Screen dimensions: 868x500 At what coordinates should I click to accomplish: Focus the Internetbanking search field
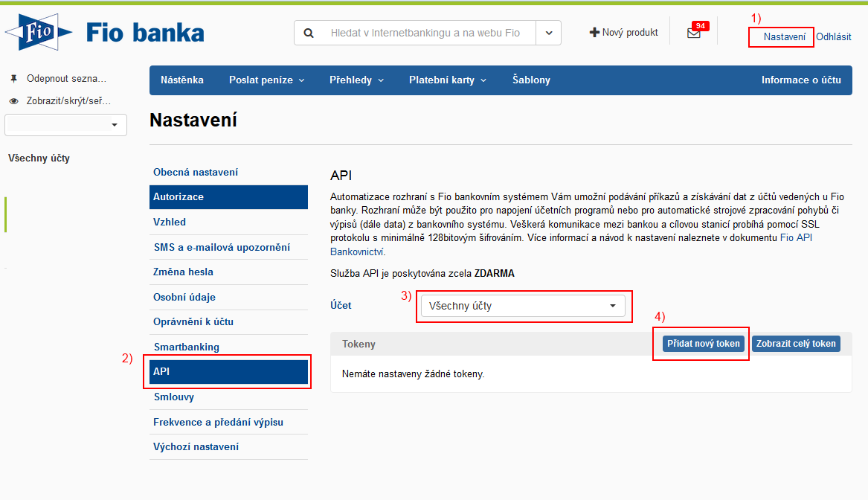pos(425,33)
